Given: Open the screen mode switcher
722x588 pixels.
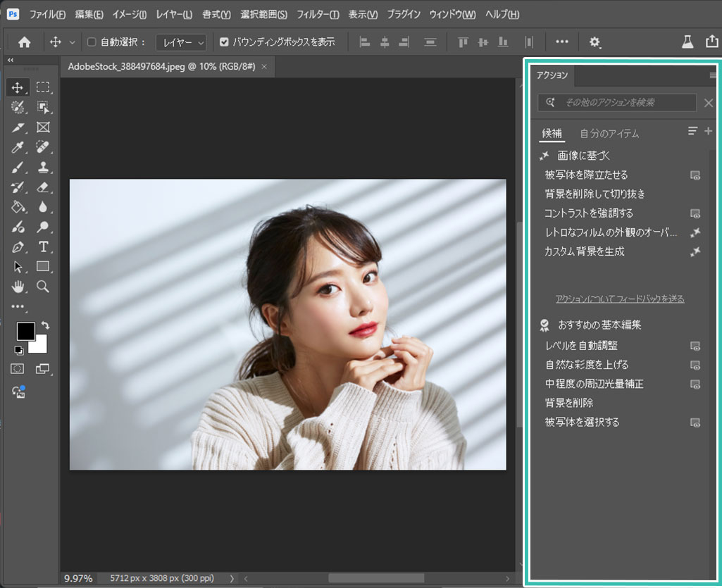Looking at the screenshot, I should tap(42, 369).
